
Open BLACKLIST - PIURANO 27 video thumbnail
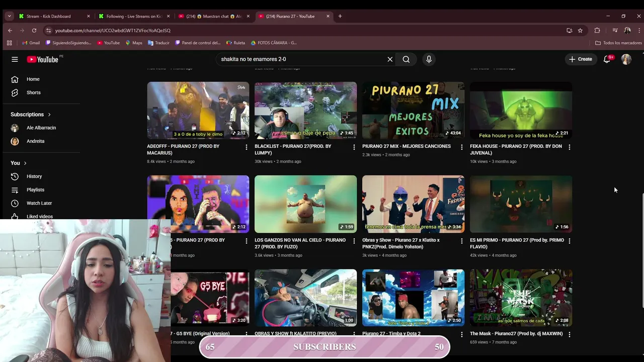[305, 111]
